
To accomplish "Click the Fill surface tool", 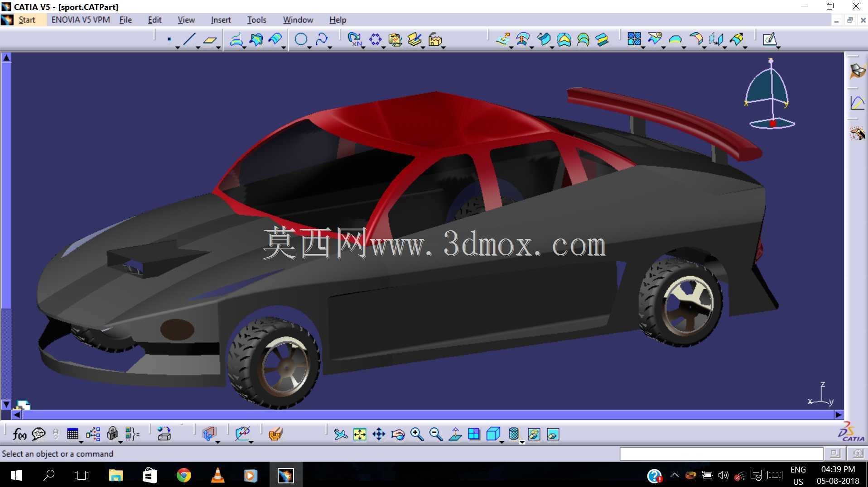I will point(564,39).
